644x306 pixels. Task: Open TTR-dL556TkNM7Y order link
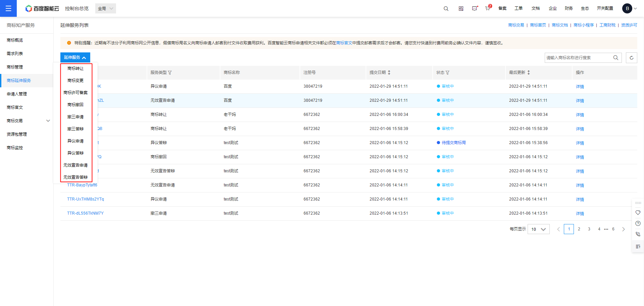pyautogui.click(x=85, y=213)
